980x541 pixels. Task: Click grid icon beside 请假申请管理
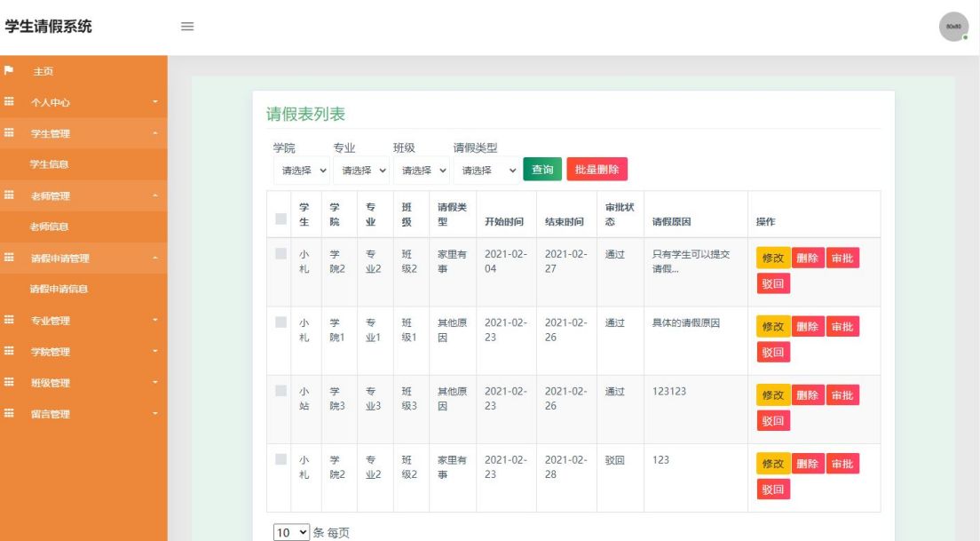pyautogui.click(x=9, y=257)
